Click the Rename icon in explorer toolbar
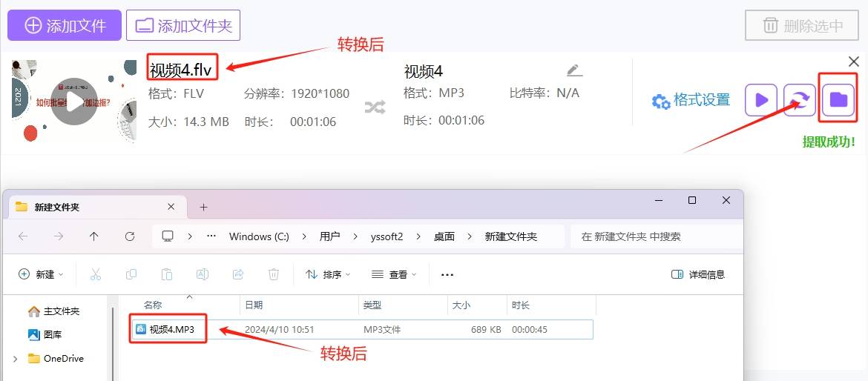 tap(202, 274)
